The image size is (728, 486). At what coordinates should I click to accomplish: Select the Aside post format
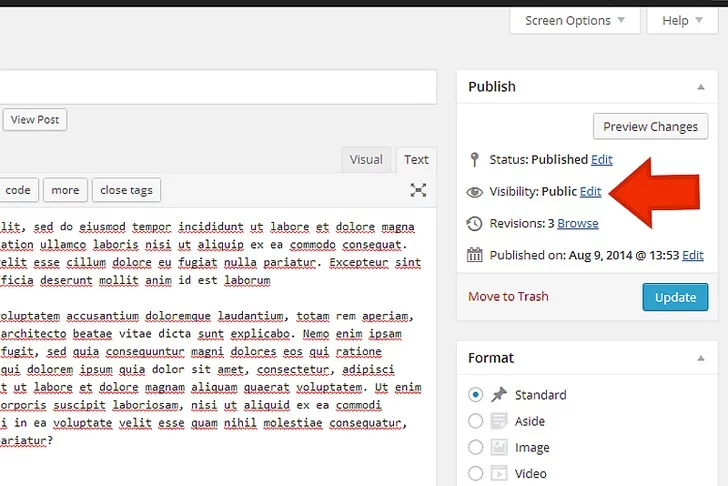[475, 421]
